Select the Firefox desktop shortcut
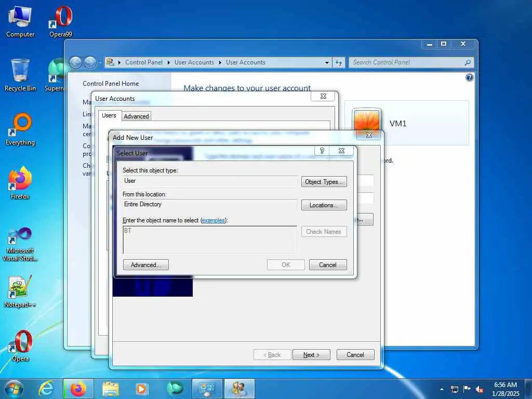This screenshot has height=399, width=532. (20, 183)
